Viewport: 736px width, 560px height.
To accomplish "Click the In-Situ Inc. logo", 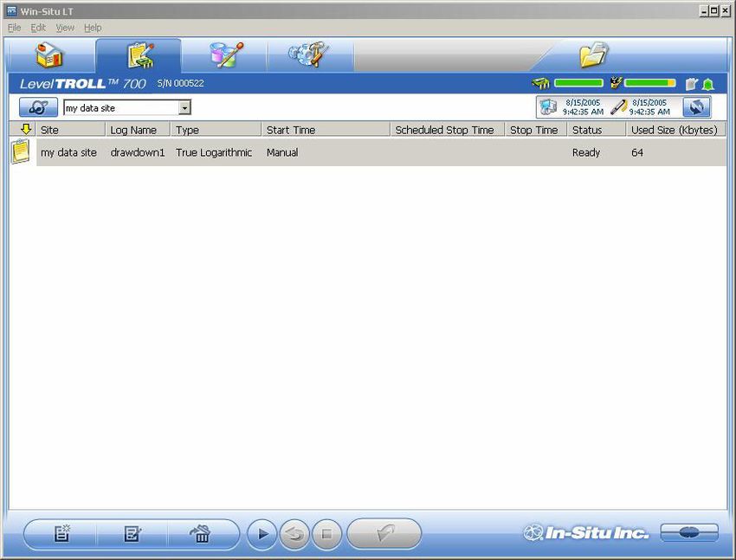I will tap(586, 533).
